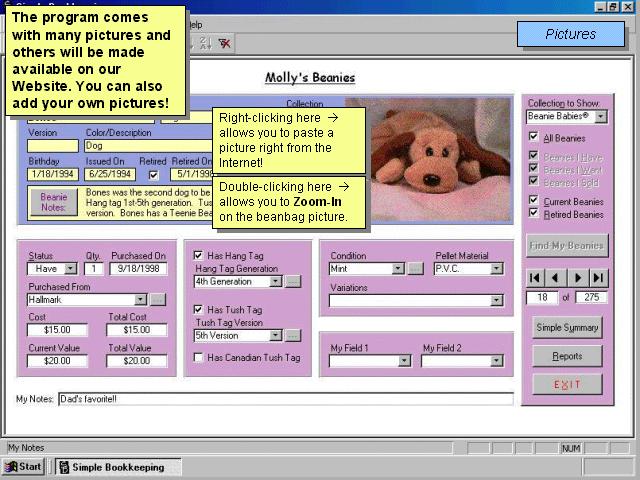The width and height of the screenshot is (640, 480).
Task: Go to the previous record
Action: coord(555,277)
